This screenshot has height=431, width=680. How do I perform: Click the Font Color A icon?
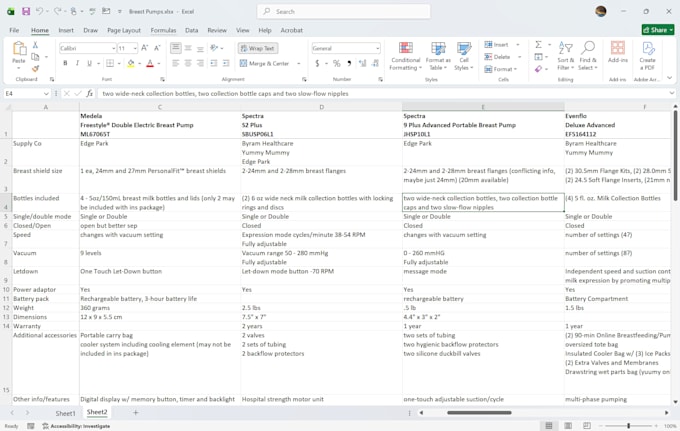(x=150, y=63)
